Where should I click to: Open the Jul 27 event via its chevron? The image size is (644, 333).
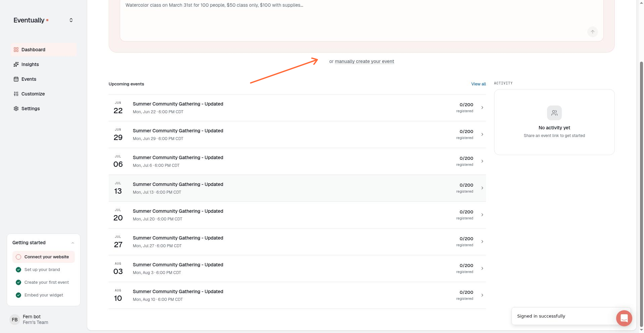(x=482, y=242)
